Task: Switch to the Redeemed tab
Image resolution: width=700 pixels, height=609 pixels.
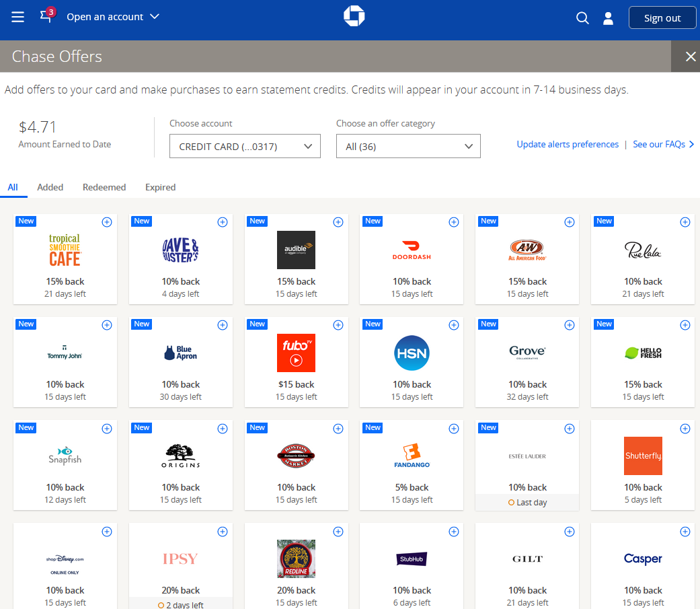Action: click(x=104, y=187)
